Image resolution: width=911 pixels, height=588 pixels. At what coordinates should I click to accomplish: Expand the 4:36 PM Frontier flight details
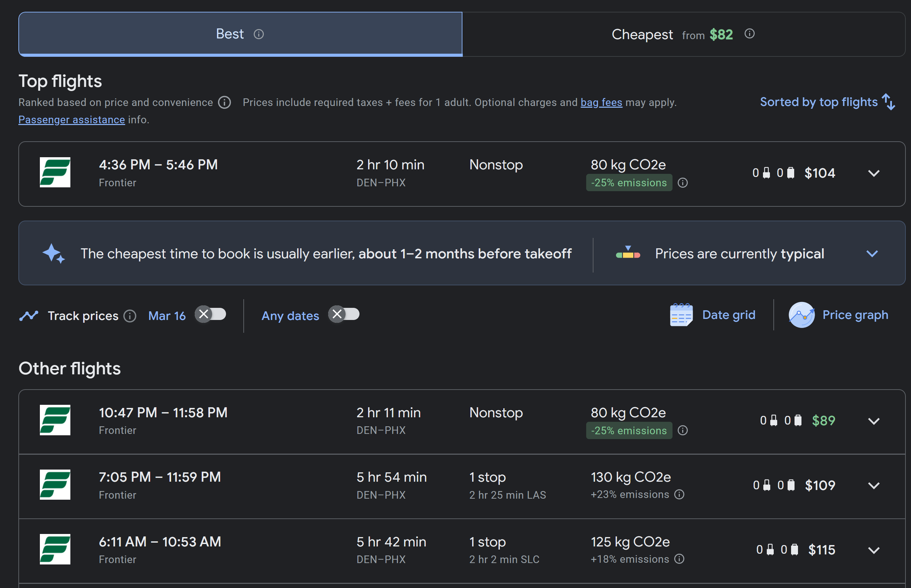pyautogui.click(x=874, y=173)
